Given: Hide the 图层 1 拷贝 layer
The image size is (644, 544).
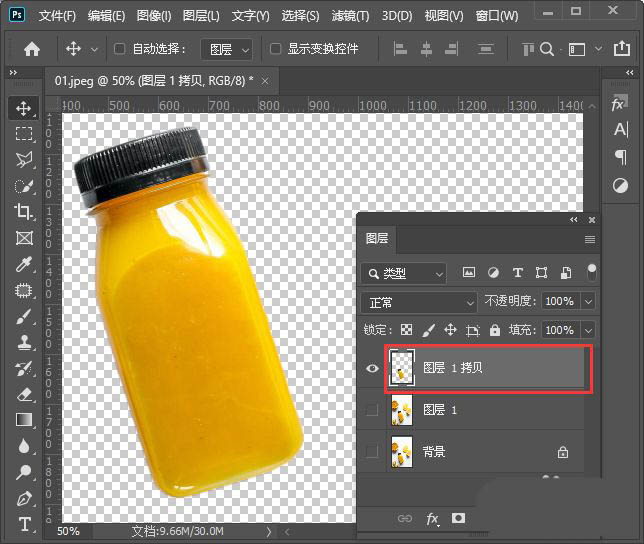Looking at the screenshot, I should pos(372,368).
